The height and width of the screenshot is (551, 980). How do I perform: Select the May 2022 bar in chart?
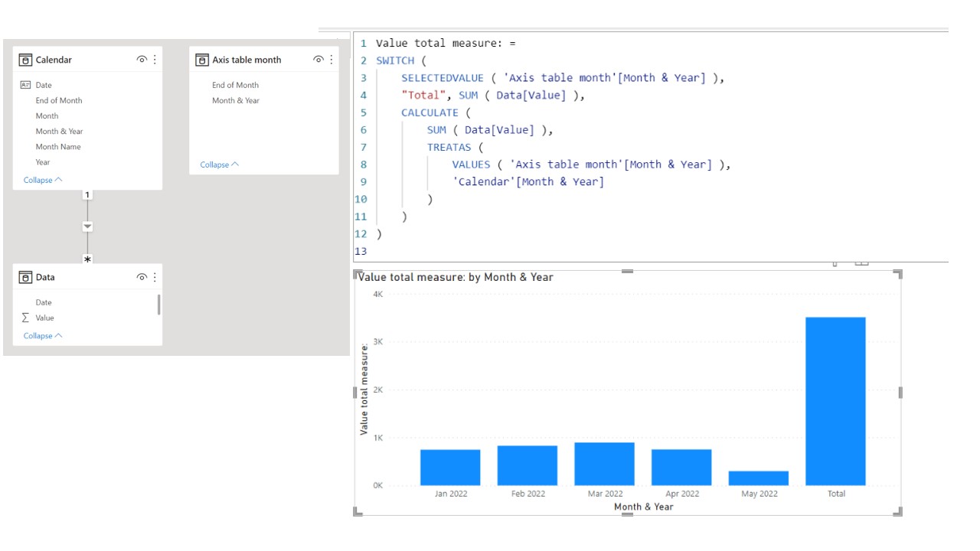pyautogui.click(x=759, y=478)
